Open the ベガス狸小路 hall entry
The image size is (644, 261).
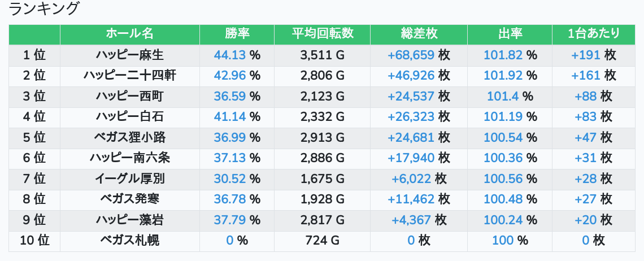129,137
